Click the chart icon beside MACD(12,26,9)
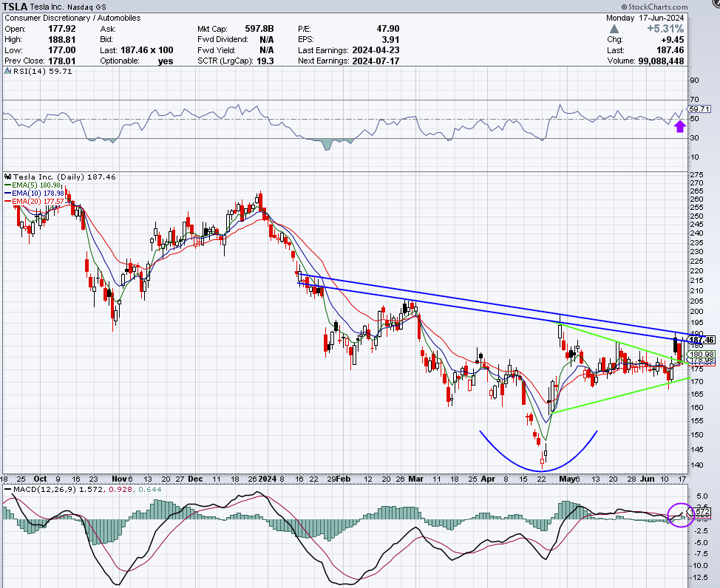This screenshot has height=588, width=720. coord(8,489)
